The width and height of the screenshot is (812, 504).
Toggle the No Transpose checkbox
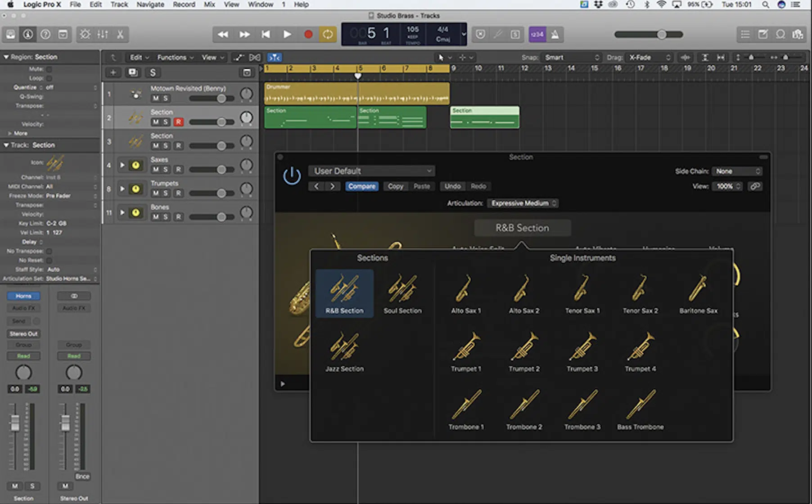click(49, 251)
